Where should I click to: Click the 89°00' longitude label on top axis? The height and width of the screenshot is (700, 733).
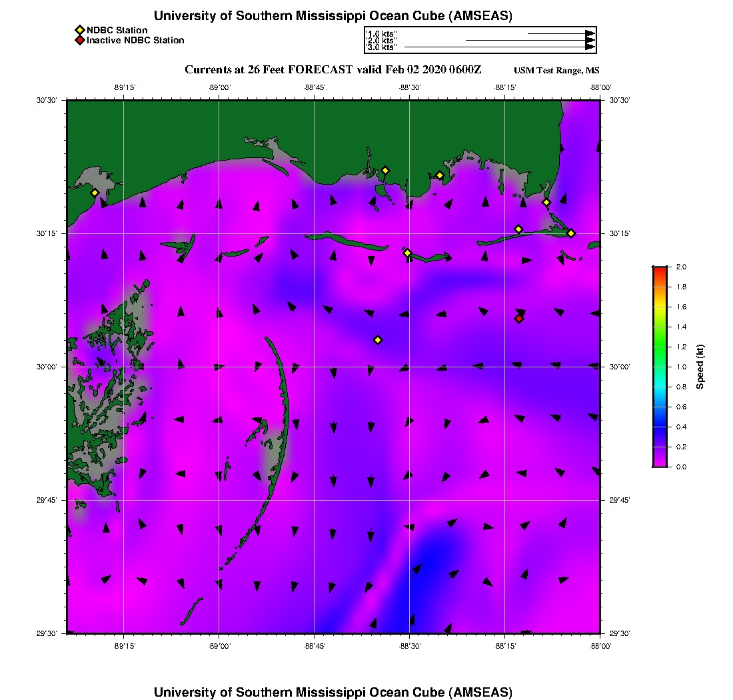(x=219, y=87)
